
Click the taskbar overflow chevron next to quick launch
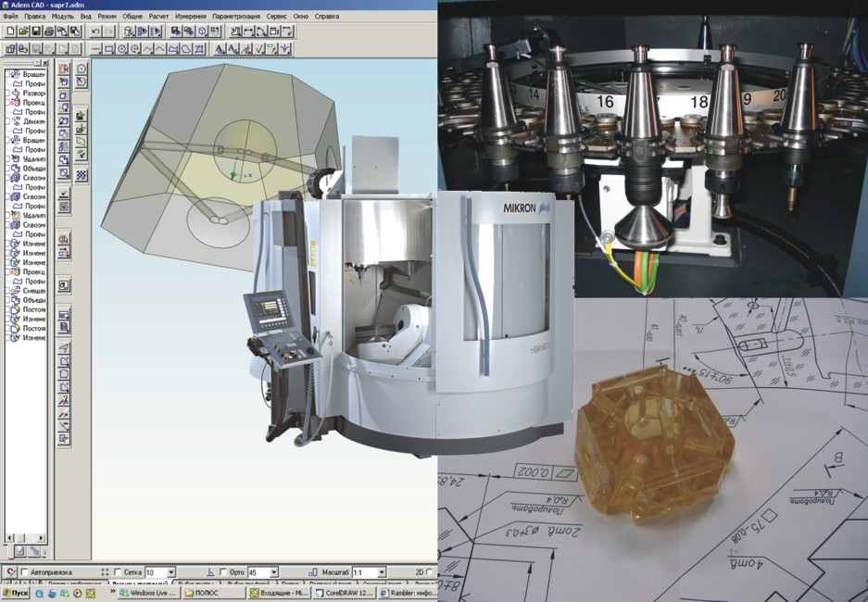(113, 592)
